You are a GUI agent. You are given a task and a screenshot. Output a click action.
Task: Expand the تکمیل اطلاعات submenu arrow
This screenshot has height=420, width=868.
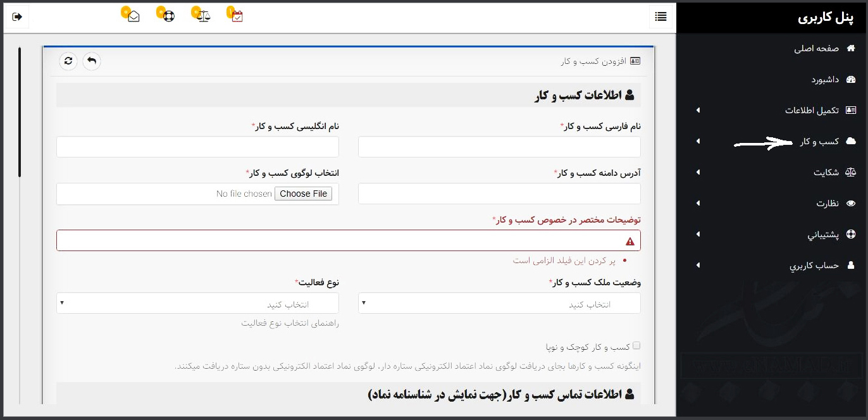[x=698, y=110]
